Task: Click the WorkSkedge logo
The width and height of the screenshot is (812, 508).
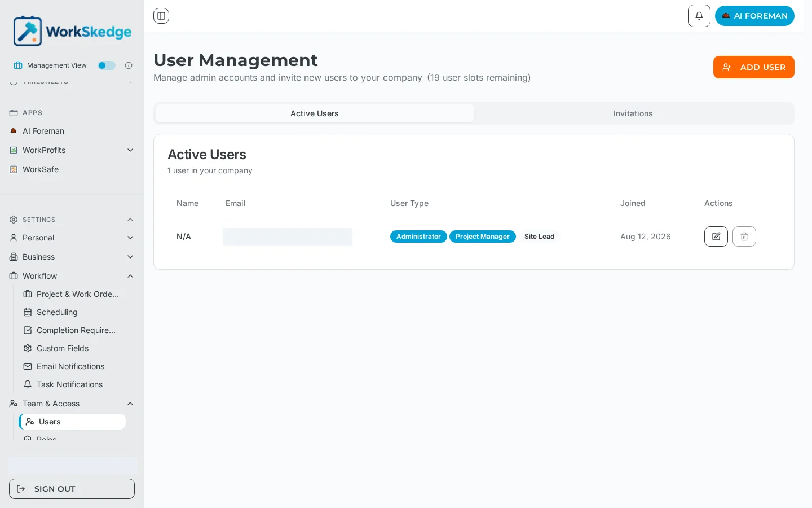Action: tap(72, 31)
